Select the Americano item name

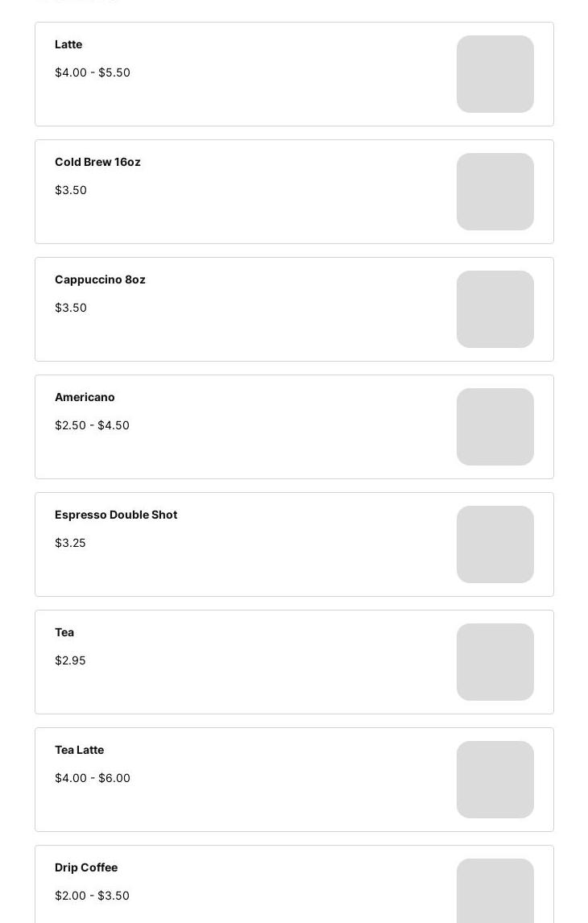(85, 397)
